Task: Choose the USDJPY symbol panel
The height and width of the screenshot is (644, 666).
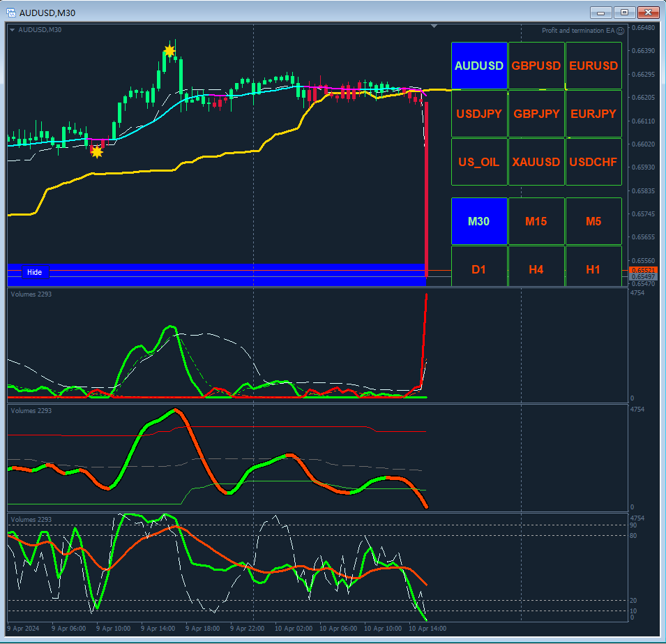Action: coord(479,114)
